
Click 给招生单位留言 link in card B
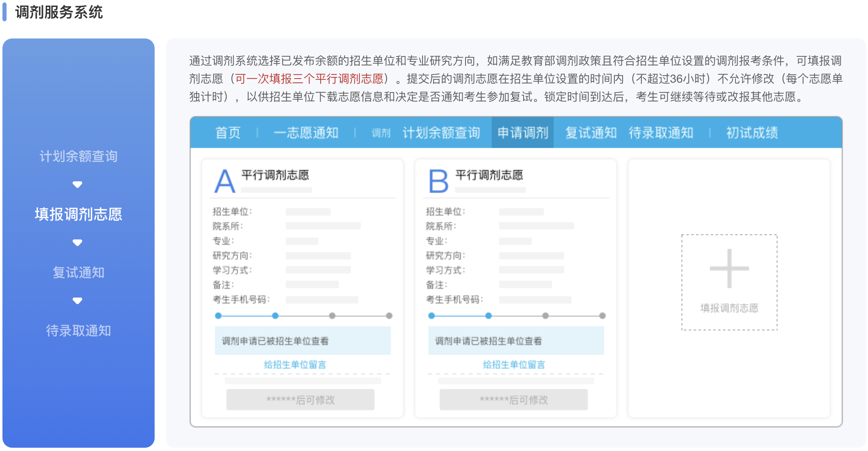514,365
